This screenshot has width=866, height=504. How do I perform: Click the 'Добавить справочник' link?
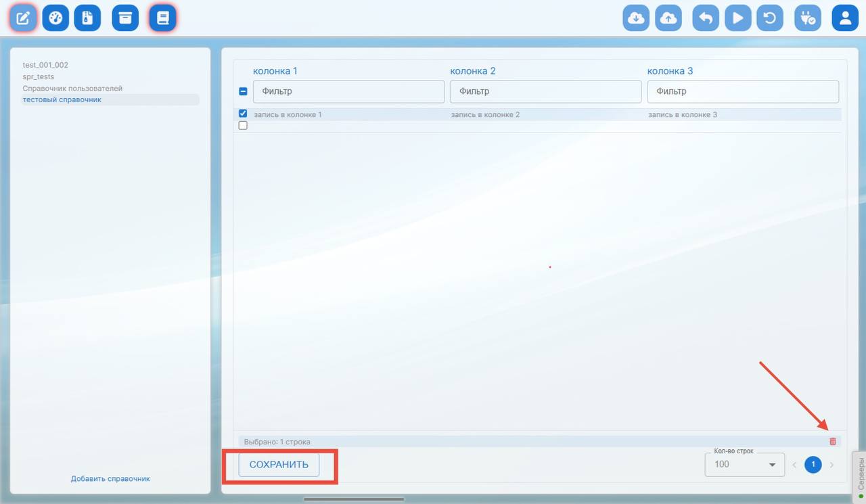(x=110, y=478)
